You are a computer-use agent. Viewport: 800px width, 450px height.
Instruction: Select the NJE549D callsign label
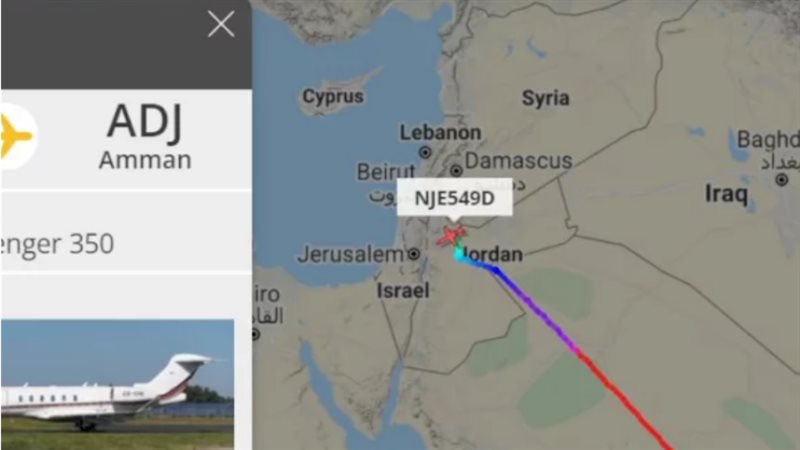pyautogui.click(x=455, y=197)
